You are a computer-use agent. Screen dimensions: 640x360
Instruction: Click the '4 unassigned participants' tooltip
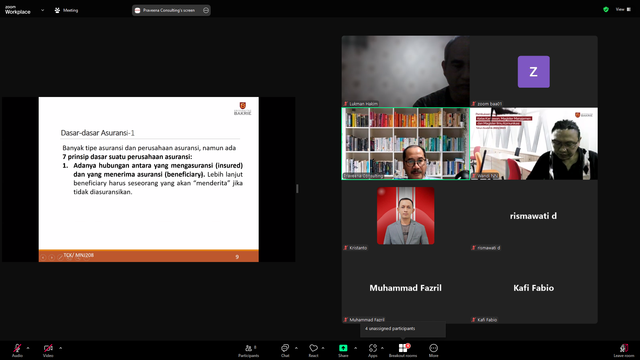(x=402, y=329)
